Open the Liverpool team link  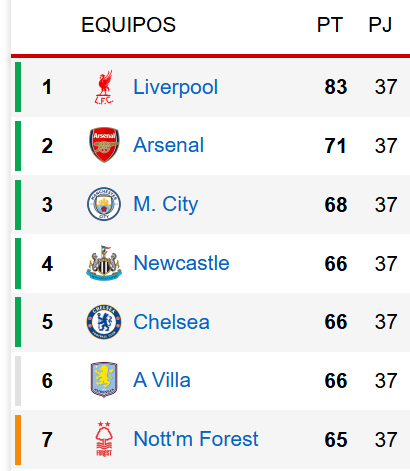(x=175, y=87)
